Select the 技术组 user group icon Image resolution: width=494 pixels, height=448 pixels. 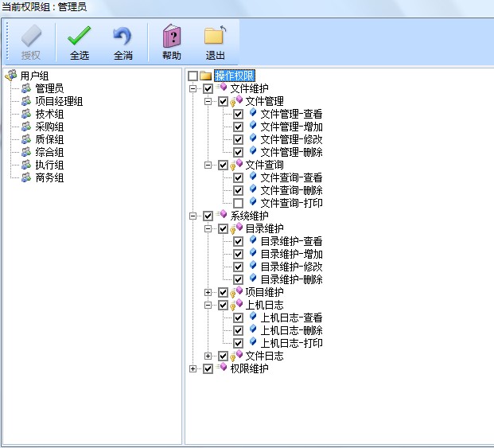point(26,114)
